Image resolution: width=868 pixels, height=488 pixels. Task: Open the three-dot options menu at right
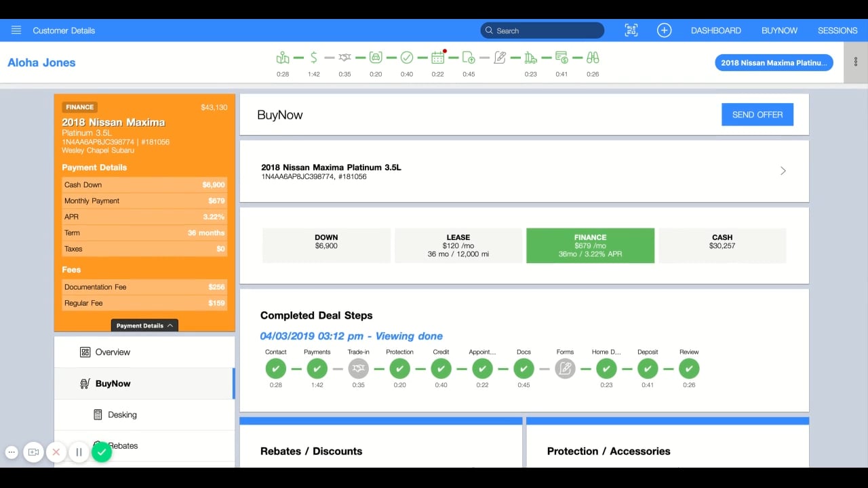[856, 62]
